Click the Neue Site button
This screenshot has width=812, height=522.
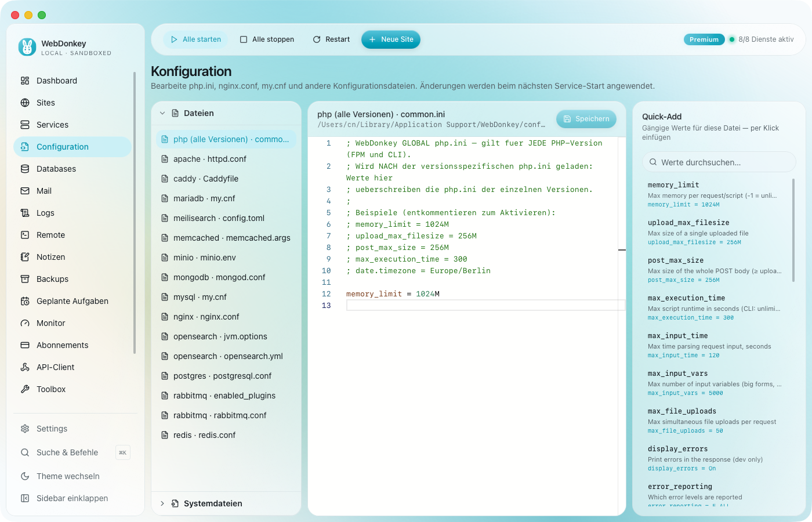pos(391,39)
